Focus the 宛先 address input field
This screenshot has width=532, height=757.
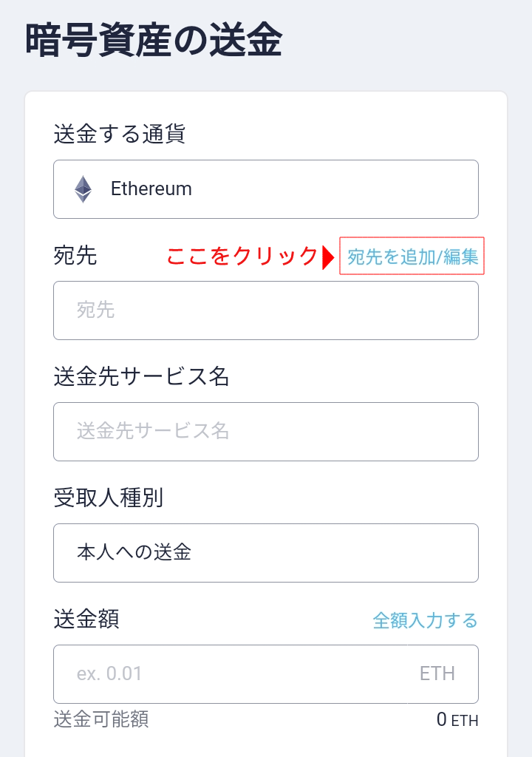[266, 310]
